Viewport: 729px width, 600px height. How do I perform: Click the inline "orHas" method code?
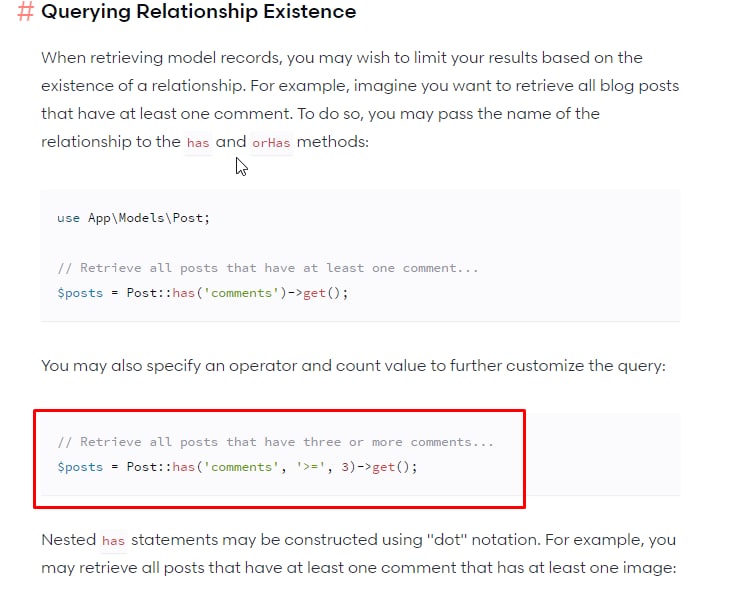271,143
